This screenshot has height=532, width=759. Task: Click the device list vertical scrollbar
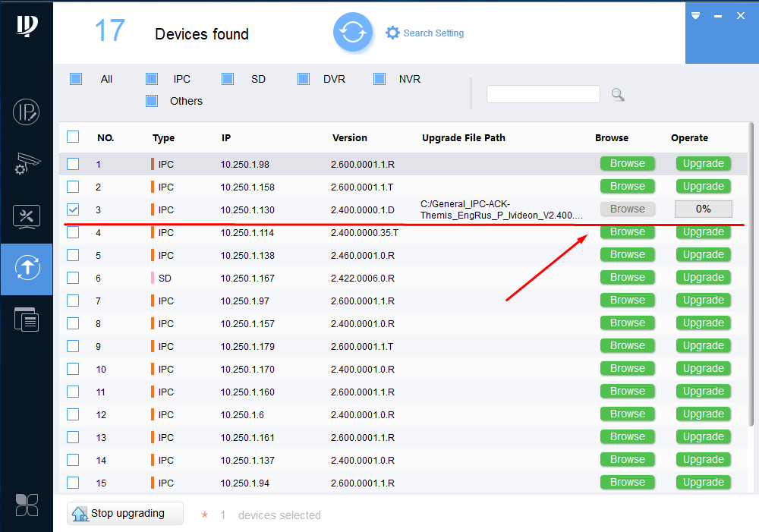(x=751, y=274)
